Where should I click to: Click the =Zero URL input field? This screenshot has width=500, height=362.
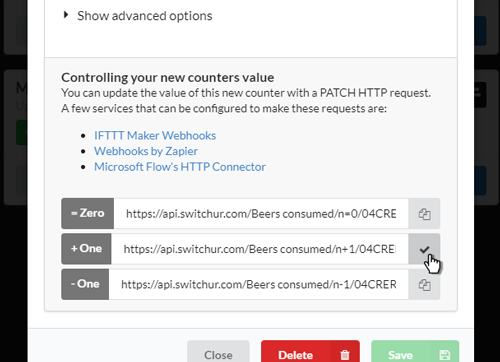point(261,214)
